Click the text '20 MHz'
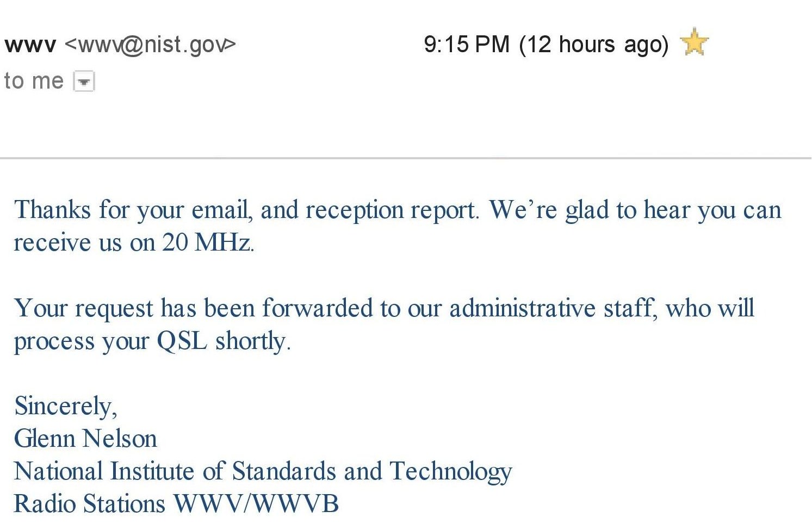This screenshot has height=530, width=812. tap(208, 242)
